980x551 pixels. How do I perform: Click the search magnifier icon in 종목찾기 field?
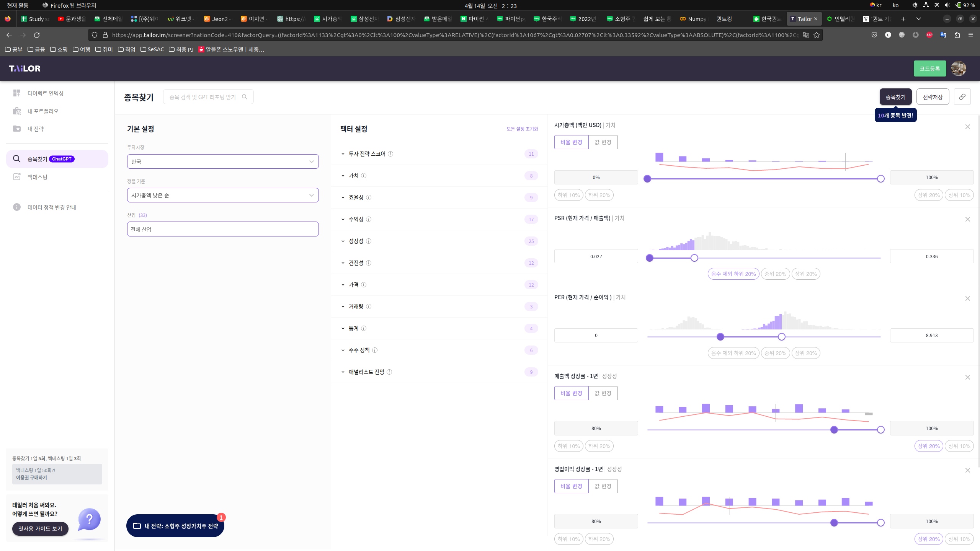(x=245, y=97)
